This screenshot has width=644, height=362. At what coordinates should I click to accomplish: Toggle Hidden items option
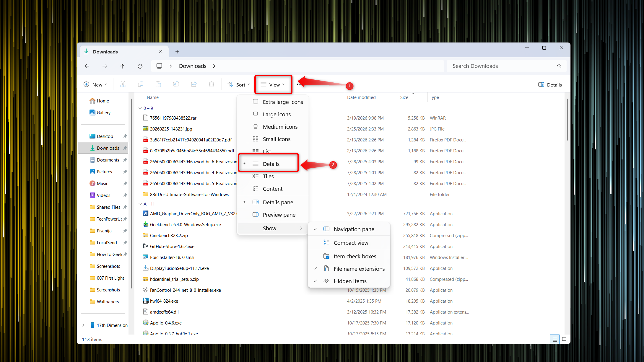[x=349, y=281]
